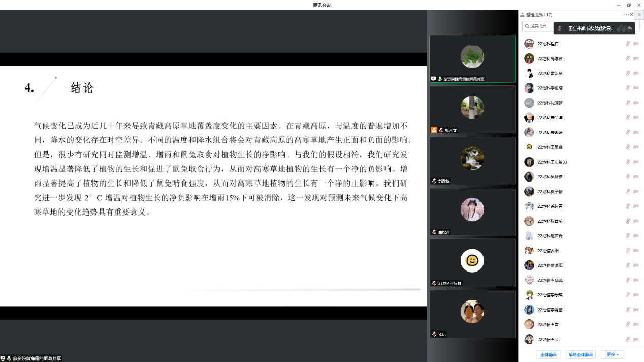This screenshot has width=644, height=362.
Task: Click microphone icon beside 22地科夏子豪
Action: click(628, 191)
